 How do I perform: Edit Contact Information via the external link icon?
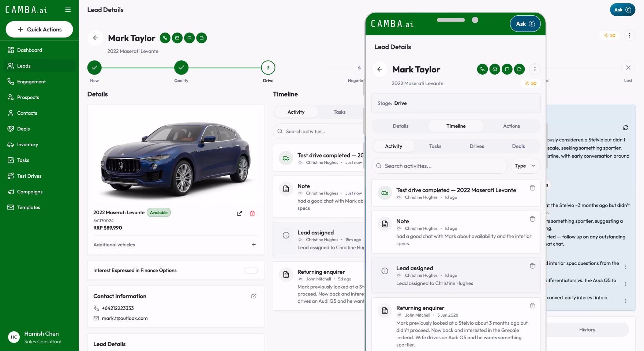coord(254,296)
